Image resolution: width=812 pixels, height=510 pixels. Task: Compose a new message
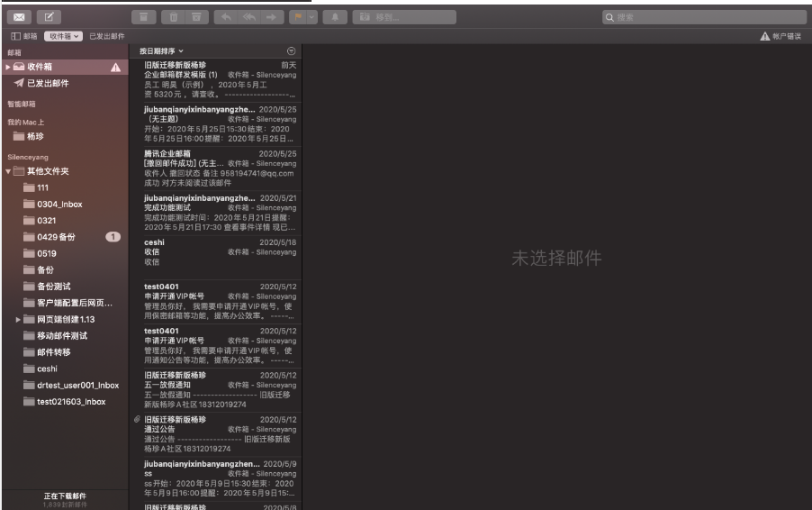(49, 17)
